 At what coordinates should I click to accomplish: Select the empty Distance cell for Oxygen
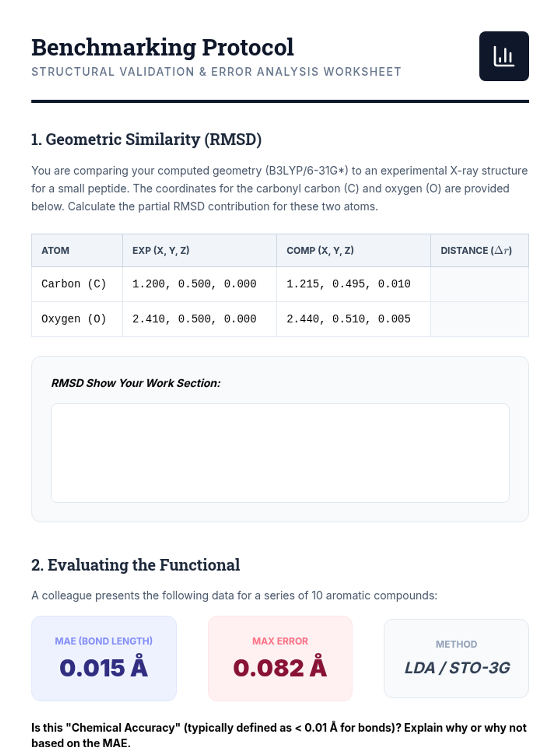click(479, 319)
